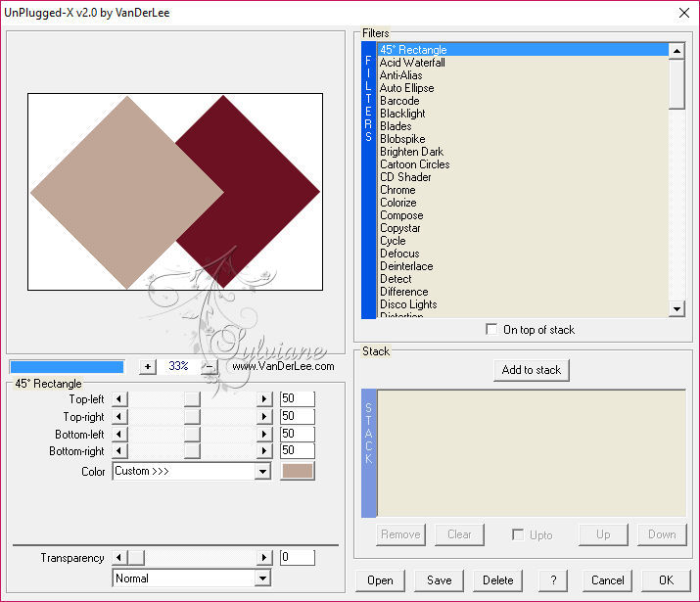Image resolution: width=700 pixels, height=602 pixels.
Task: Select Compose filter
Action: pyautogui.click(x=523, y=215)
